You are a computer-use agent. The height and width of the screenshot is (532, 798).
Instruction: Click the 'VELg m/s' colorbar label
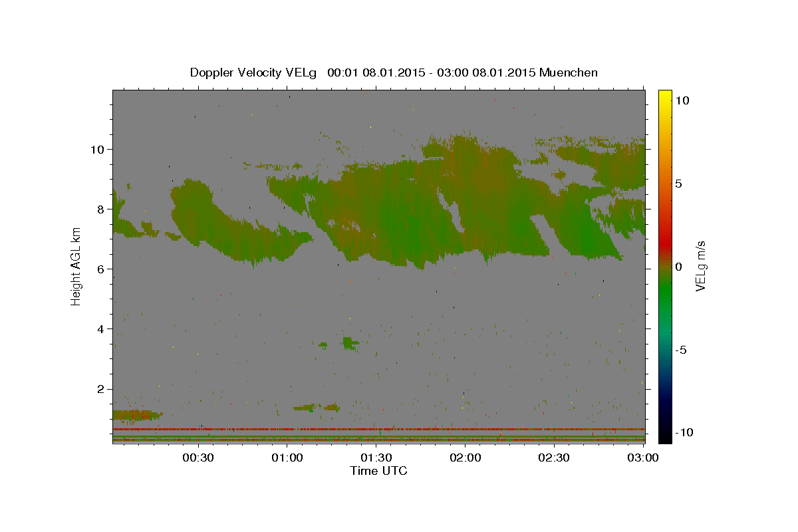701,265
